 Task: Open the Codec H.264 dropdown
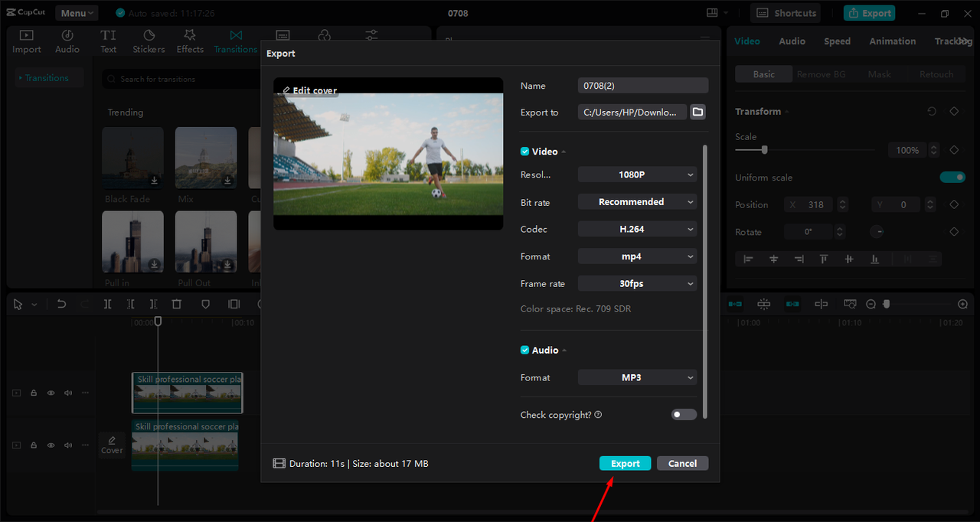(x=637, y=229)
